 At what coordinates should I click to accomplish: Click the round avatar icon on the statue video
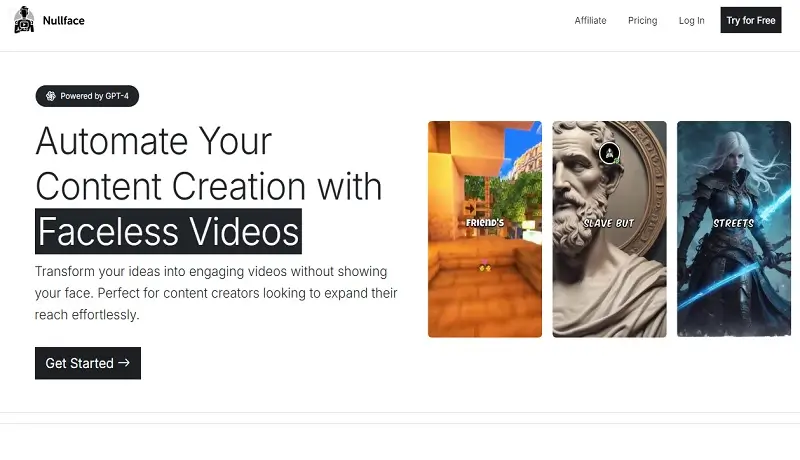(x=610, y=154)
